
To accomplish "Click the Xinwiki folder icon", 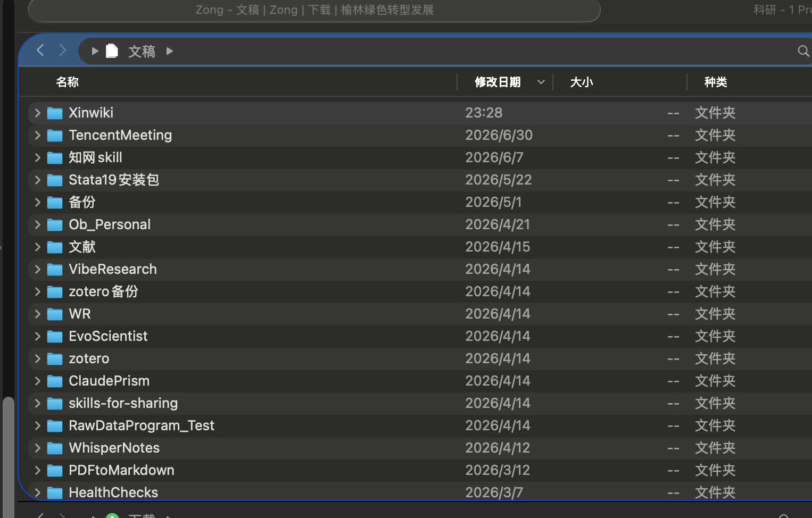I will 55,113.
